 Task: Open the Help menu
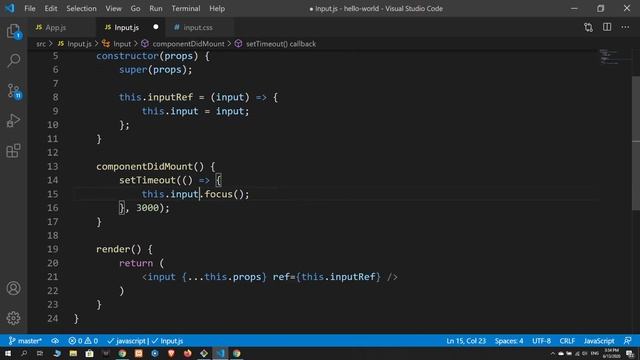[217, 8]
